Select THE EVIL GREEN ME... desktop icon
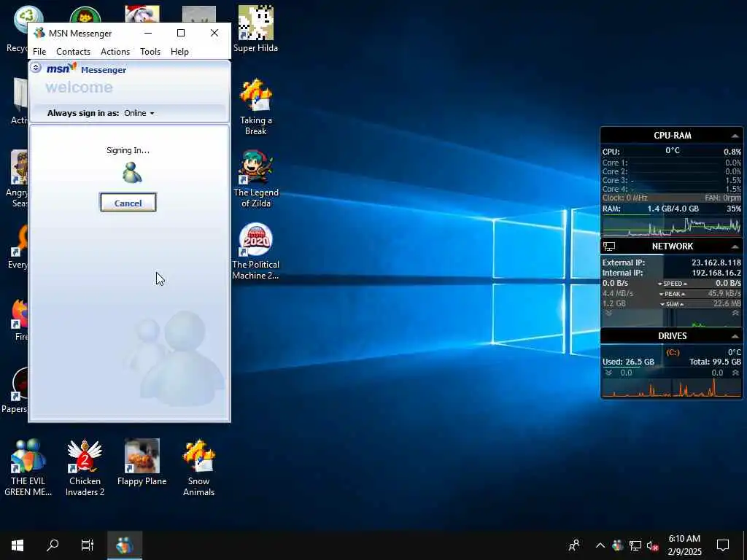Viewport: 747px width, 560px height. click(28, 467)
